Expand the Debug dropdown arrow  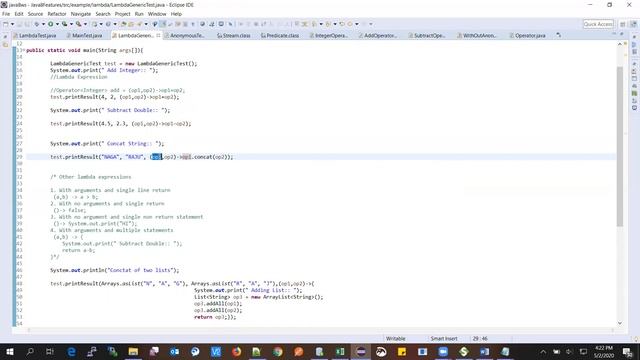(43, 24)
